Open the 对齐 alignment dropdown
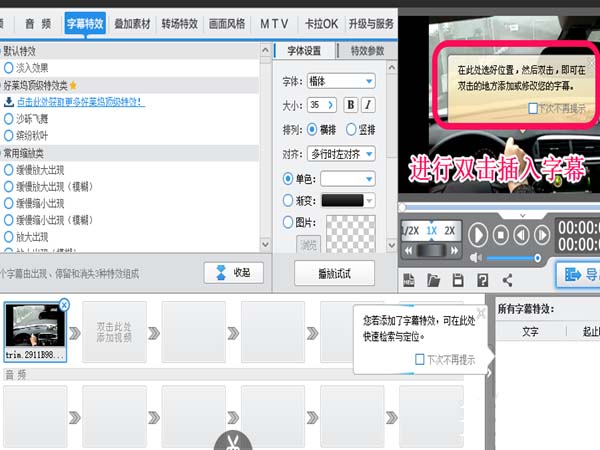600x450 pixels. tap(341, 154)
